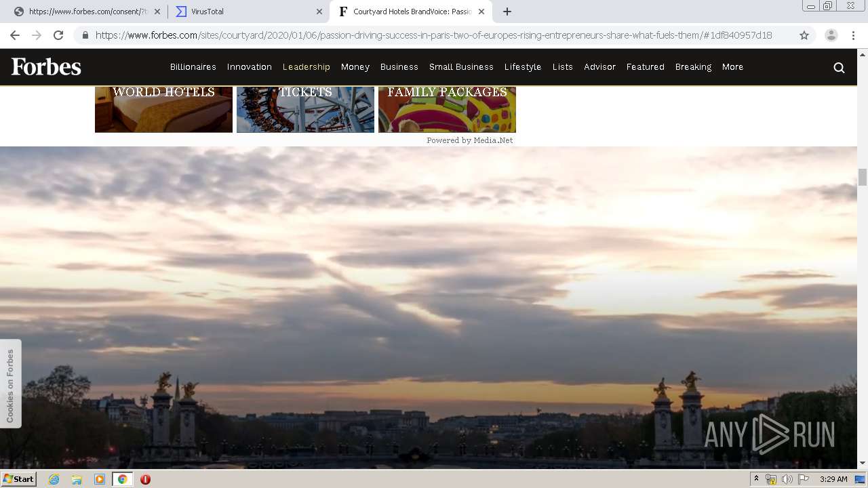Open the Forbes search icon
This screenshot has height=488, width=868.
point(839,67)
